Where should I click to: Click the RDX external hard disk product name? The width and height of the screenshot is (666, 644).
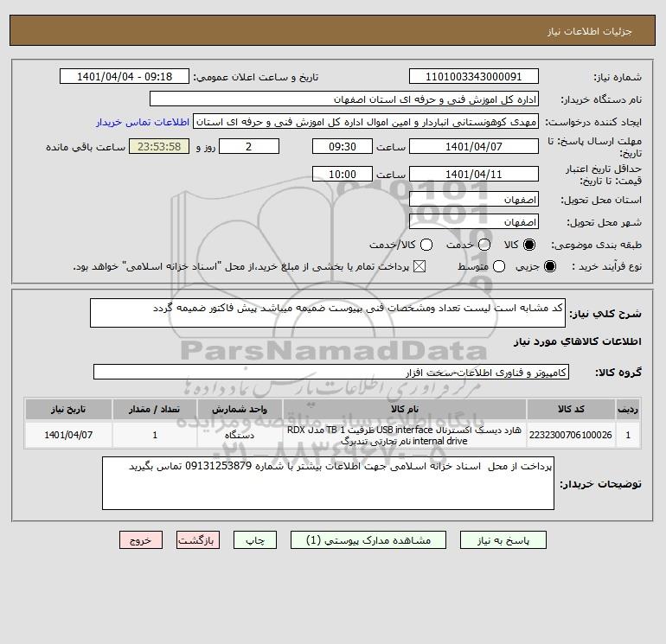click(405, 435)
